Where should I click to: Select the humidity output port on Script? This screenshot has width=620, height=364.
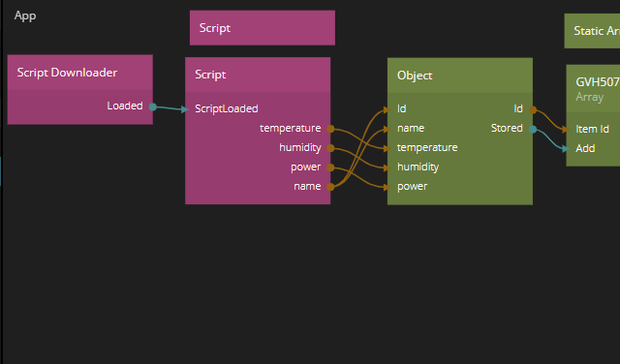330,148
